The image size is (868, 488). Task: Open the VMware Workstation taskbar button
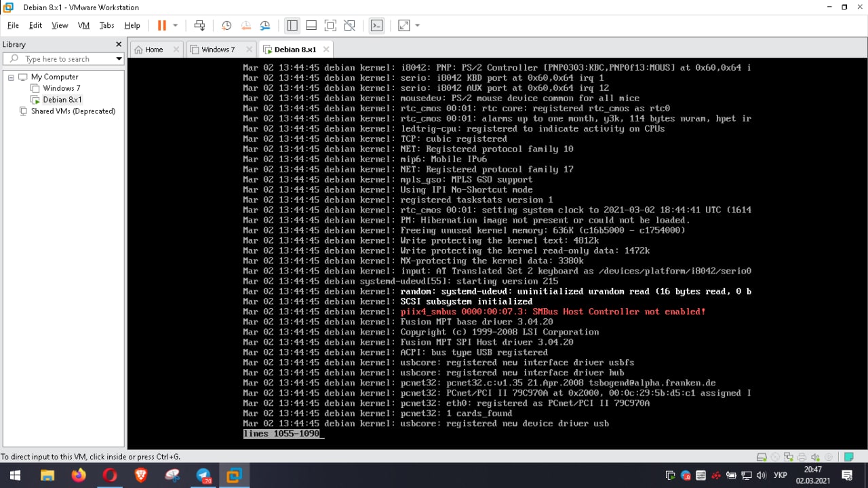(235, 475)
